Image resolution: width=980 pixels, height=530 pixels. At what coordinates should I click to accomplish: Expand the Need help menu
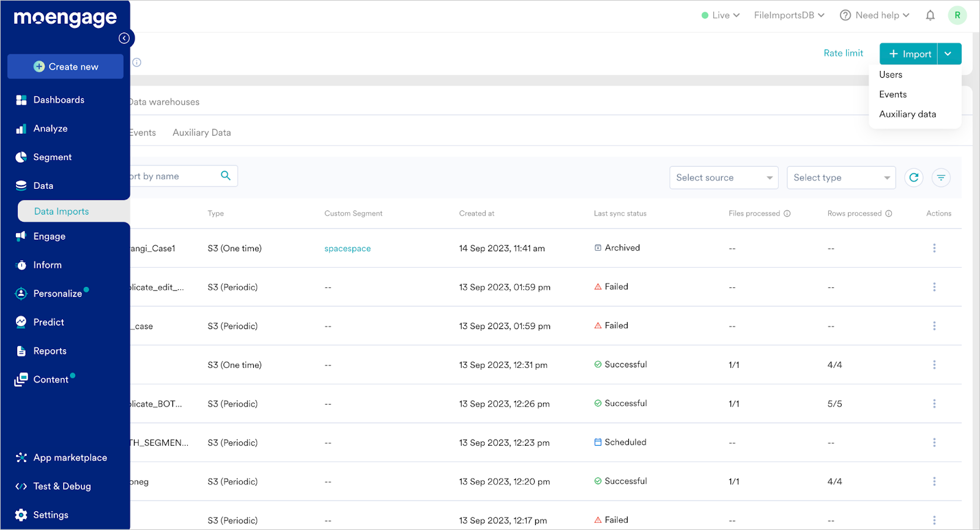pos(875,15)
